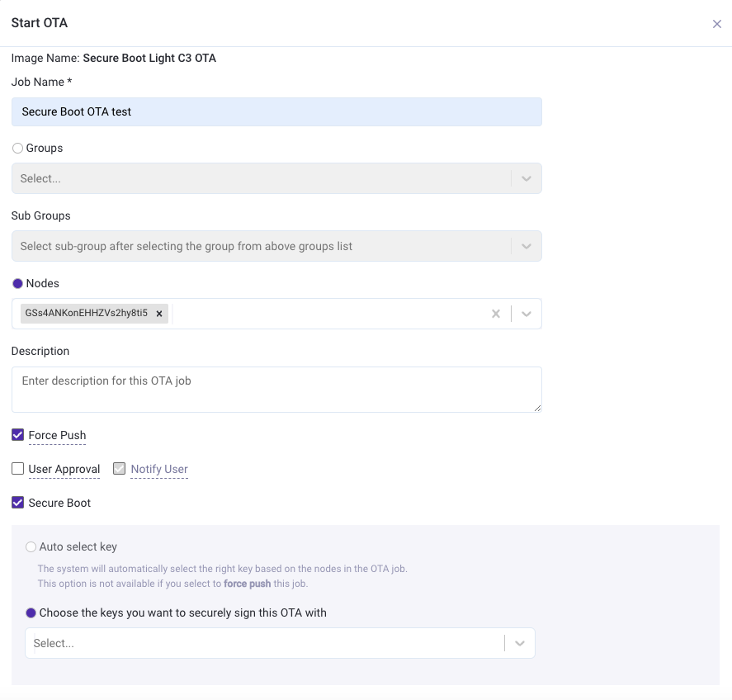
Task: Uncheck the Force Push checkbox
Action: (x=17, y=435)
